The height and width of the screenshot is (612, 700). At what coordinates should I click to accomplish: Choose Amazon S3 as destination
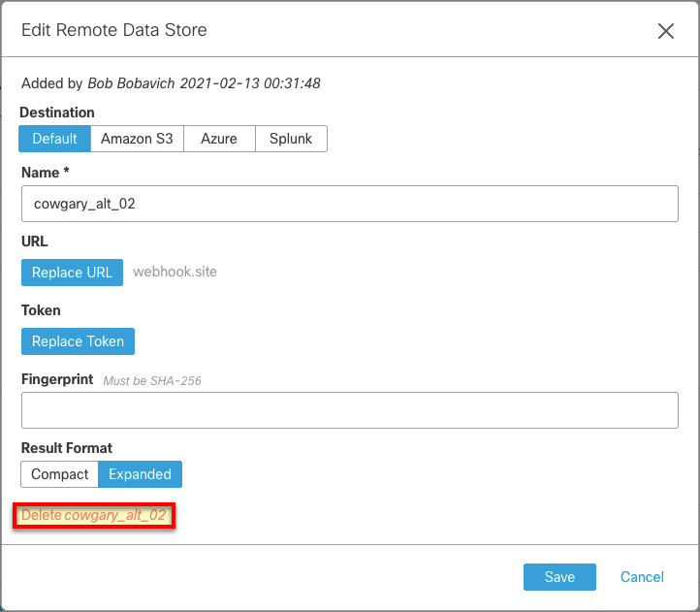click(x=137, y=139)
